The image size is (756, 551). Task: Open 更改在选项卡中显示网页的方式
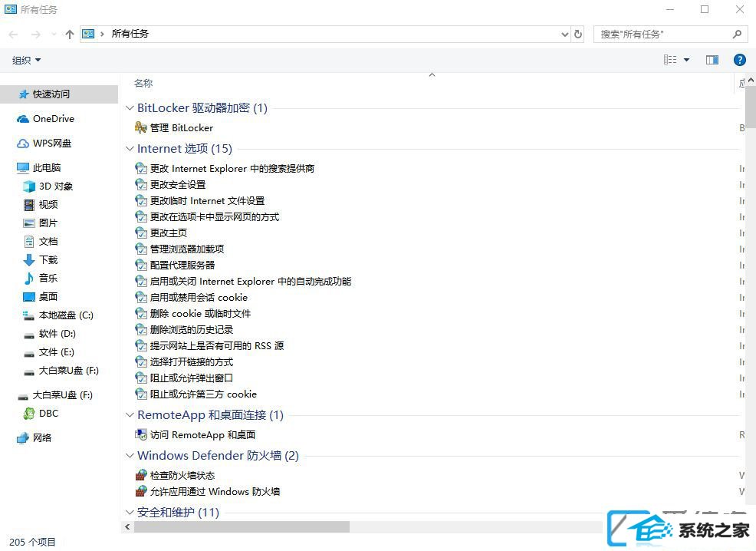[207, 217]
